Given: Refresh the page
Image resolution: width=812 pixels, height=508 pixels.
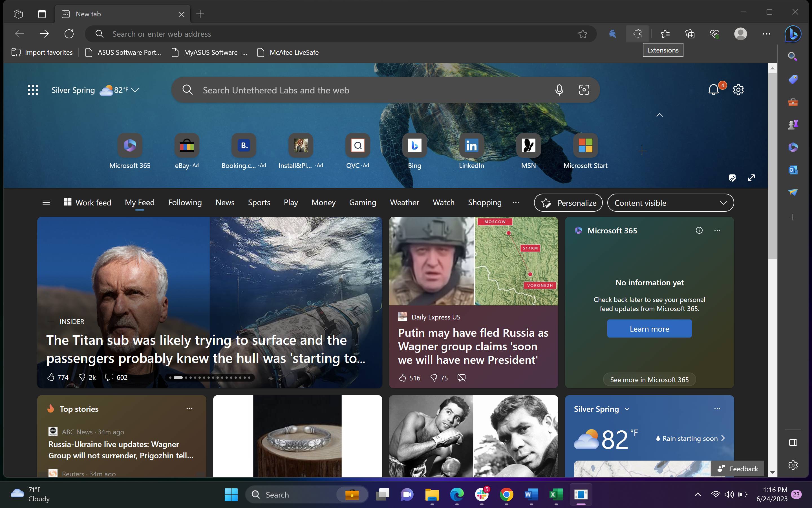Looking at the screenshot, I should click(x=69, y=34).
